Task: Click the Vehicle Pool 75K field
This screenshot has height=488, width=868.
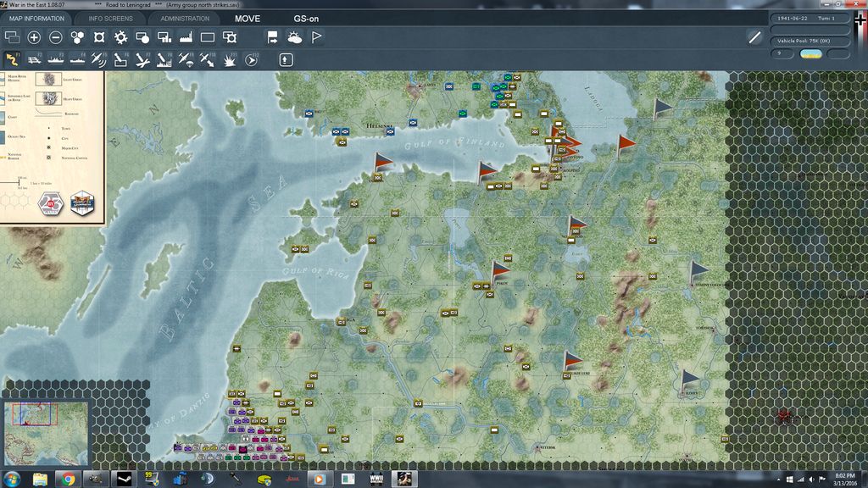Action: pos(810,41)
